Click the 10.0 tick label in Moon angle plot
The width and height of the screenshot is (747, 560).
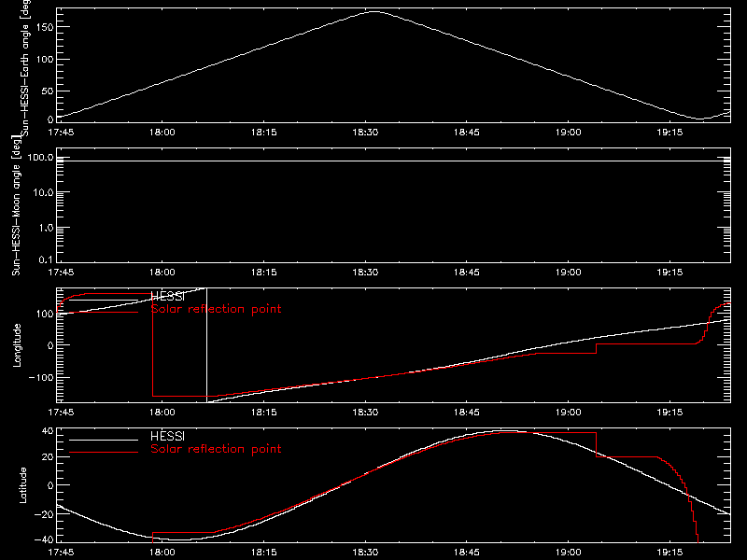pyautogui.click(x=43, y=192)
